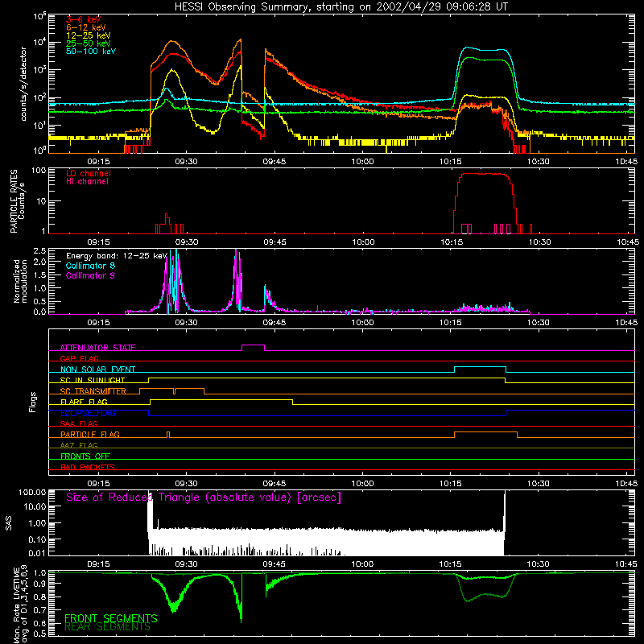Click the FLARE FLAG label
This screenshot has width=644, height=644.
coord(84,402)
